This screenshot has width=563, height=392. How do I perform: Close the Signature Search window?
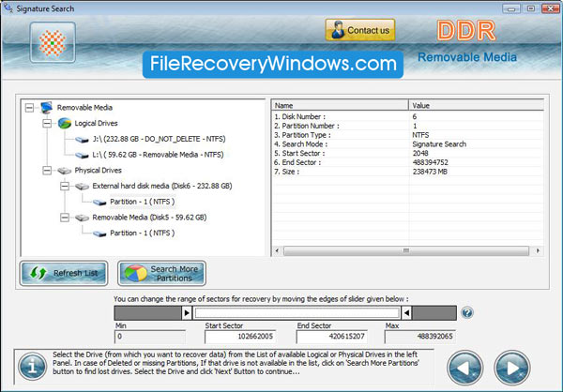click(550, 8)
